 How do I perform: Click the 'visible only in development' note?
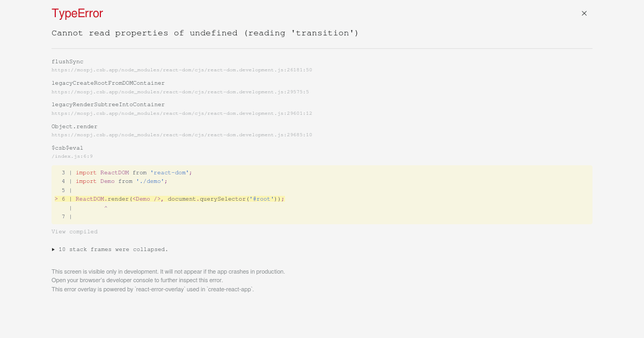click(x=168, y=271)
